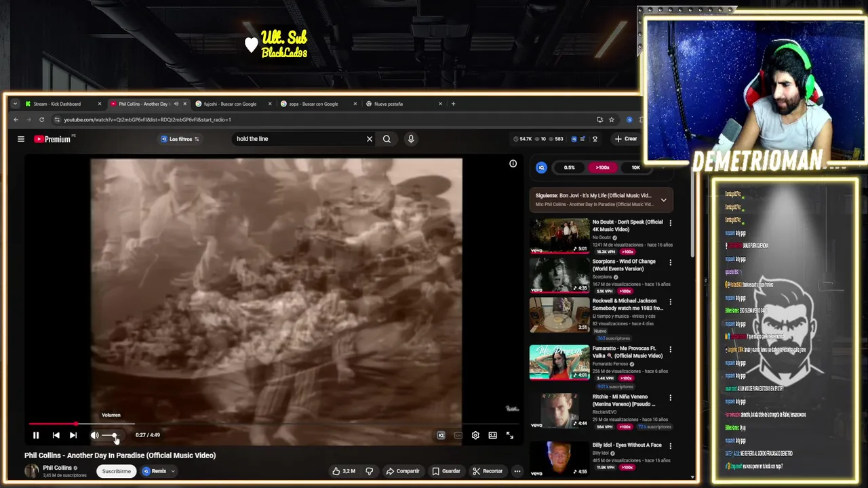Image resolution: width=868 pixels, height=488 pixels.
Task: Click the 54.7K stats counter in header
Action: [524, 139]
